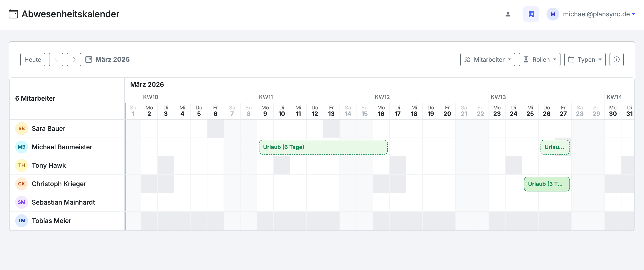
Task: Click Tobias Meier's TM avatar
Action: tap(21, 221)
